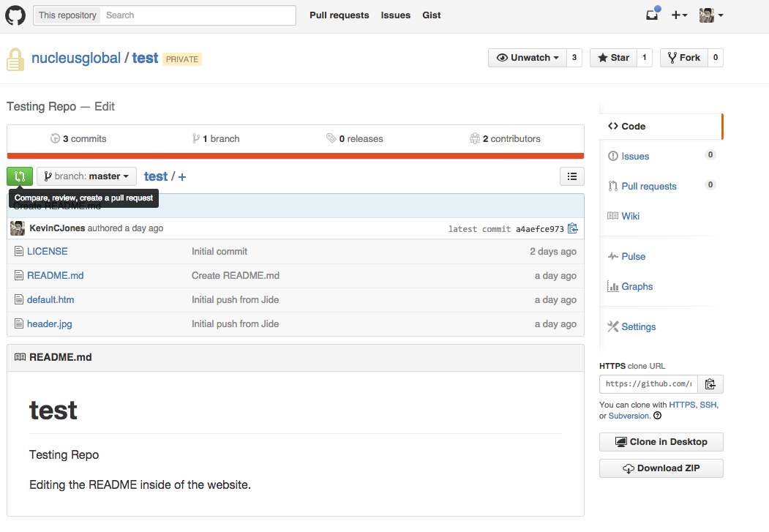
Task: Switch clone URL to Subversion
Action: coord(629,416)
